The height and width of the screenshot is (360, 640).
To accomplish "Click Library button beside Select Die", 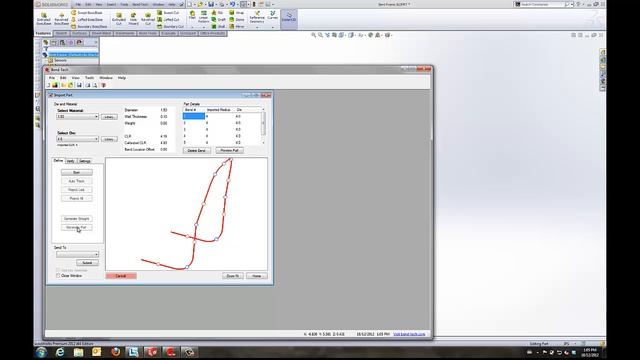I will (x=109, y=140).
